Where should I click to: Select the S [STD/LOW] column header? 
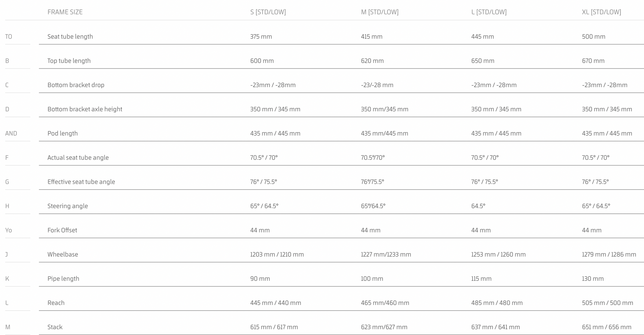pyautogui.click(x=268, y=12)
